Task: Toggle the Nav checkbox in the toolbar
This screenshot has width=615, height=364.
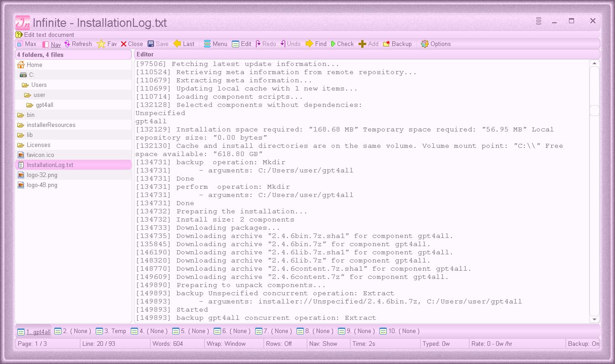Action: pos(45,44)
